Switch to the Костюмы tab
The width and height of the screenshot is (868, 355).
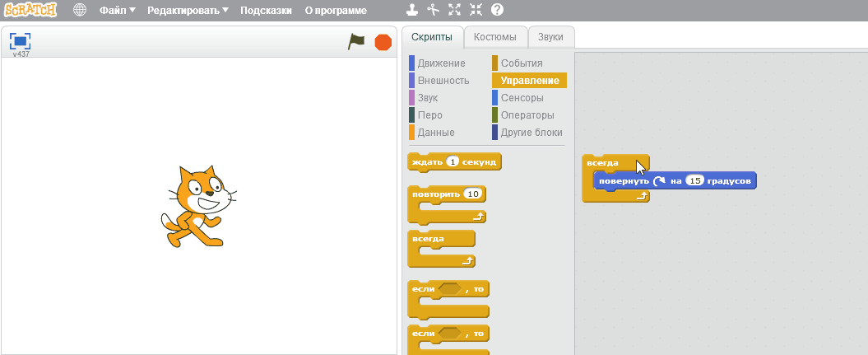click(x=495, y=37)
